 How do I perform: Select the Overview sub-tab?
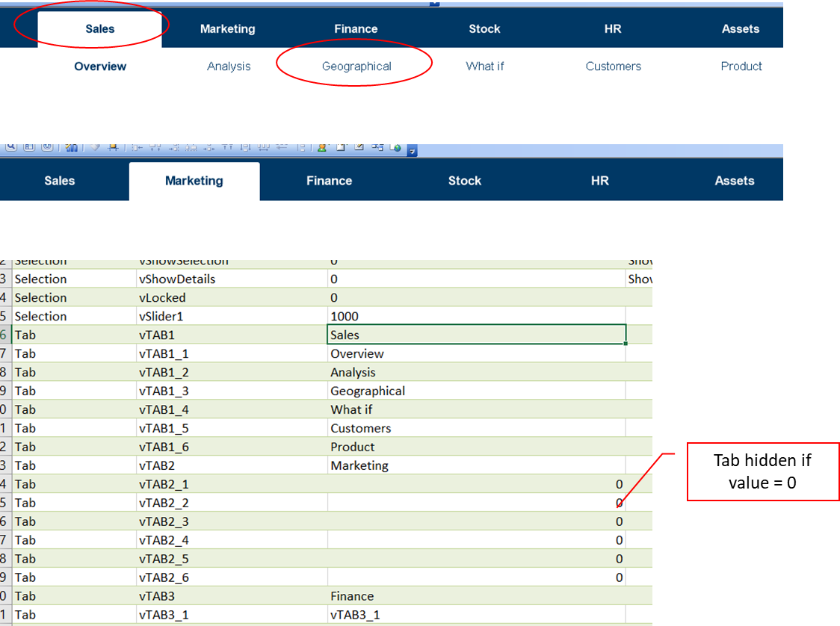[100, 66]
